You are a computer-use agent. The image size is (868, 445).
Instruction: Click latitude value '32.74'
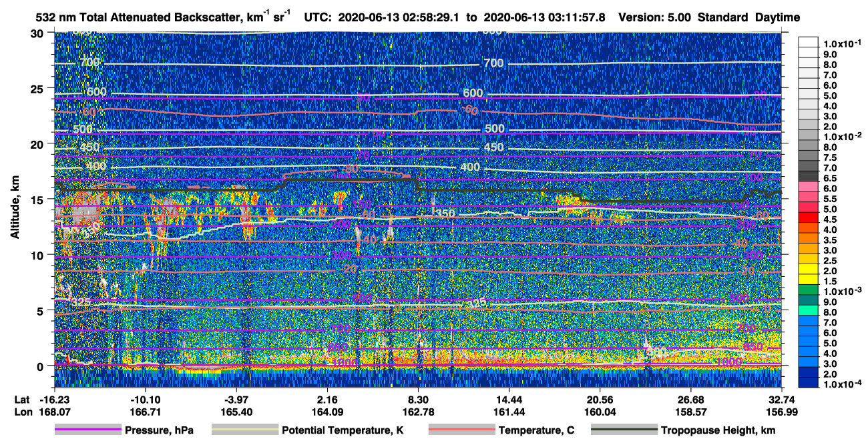tap(782, 399)
